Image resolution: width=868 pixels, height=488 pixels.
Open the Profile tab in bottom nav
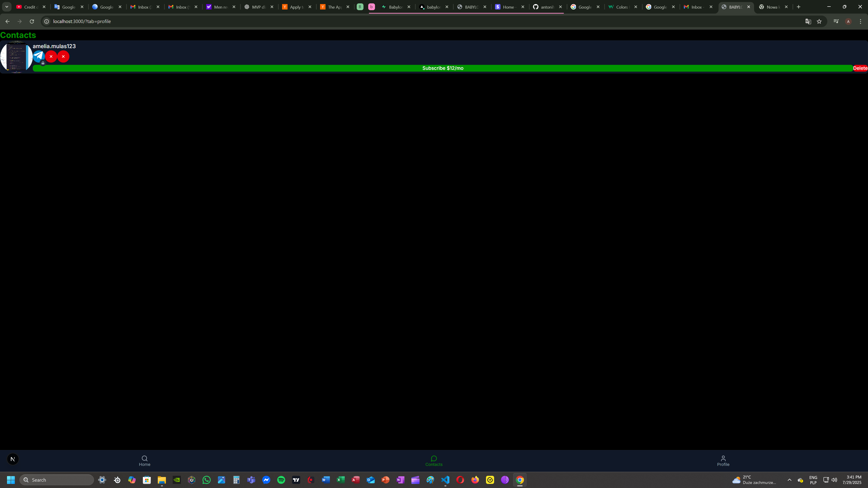(x=723, y=460)
